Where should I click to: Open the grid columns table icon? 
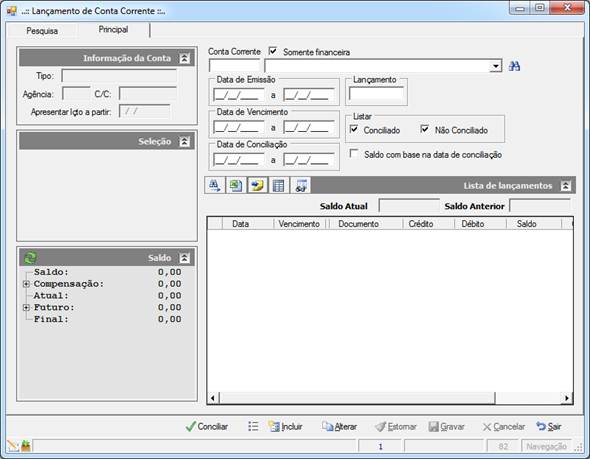pos(279,185)
